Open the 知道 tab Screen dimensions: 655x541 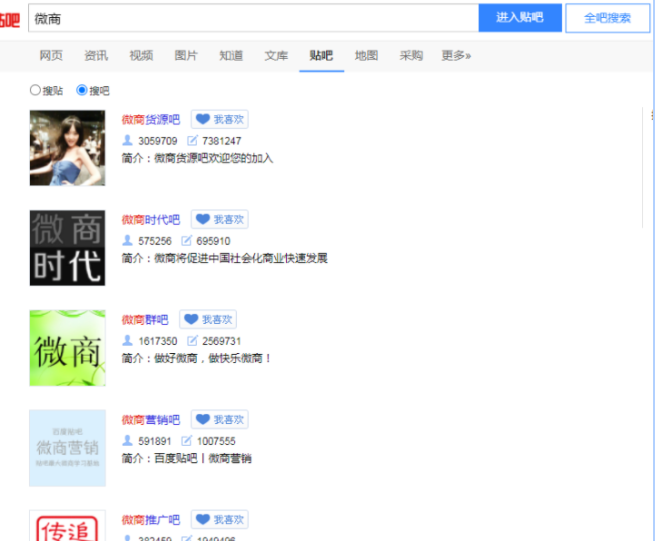tap(231, 56)
